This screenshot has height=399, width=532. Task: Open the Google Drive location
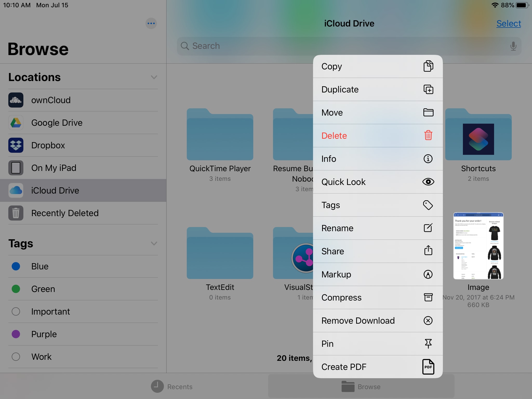pyautogui.click(x=83, y=123)
